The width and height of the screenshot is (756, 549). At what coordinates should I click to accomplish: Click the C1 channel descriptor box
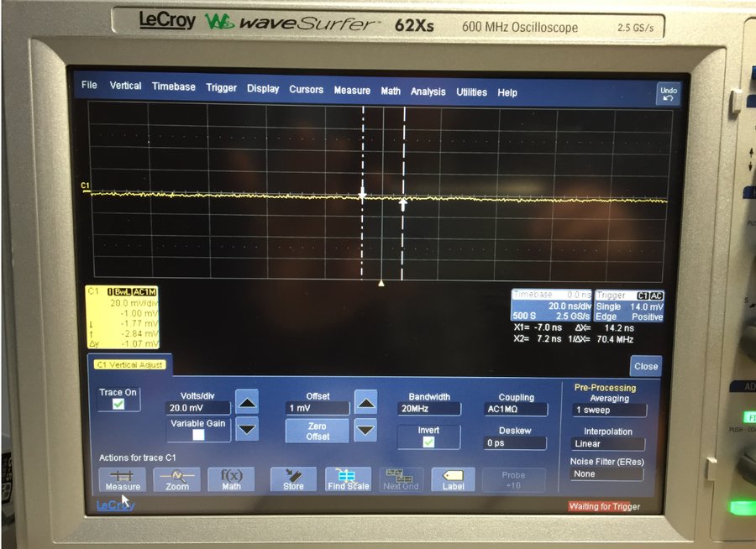click(123, 317)
